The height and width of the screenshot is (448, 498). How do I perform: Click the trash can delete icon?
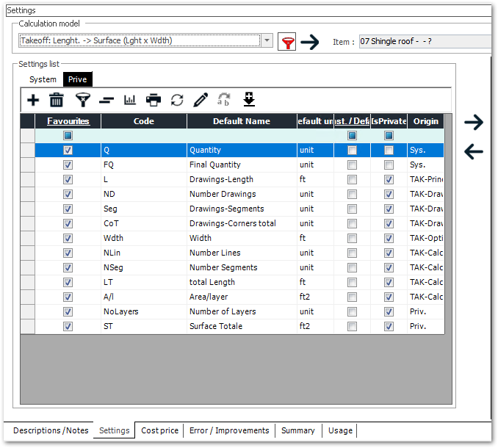[x=56, y=100]
